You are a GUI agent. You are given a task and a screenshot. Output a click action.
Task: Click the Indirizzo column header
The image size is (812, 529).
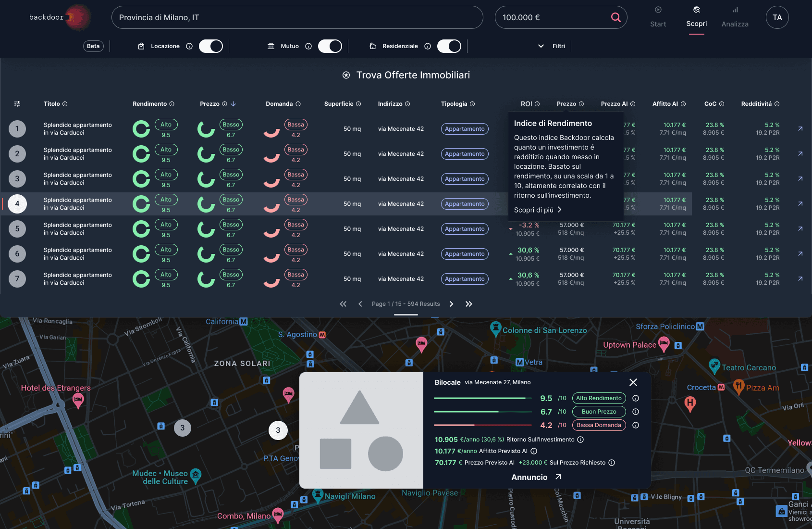pyautogui.click(x=390, y=104)
